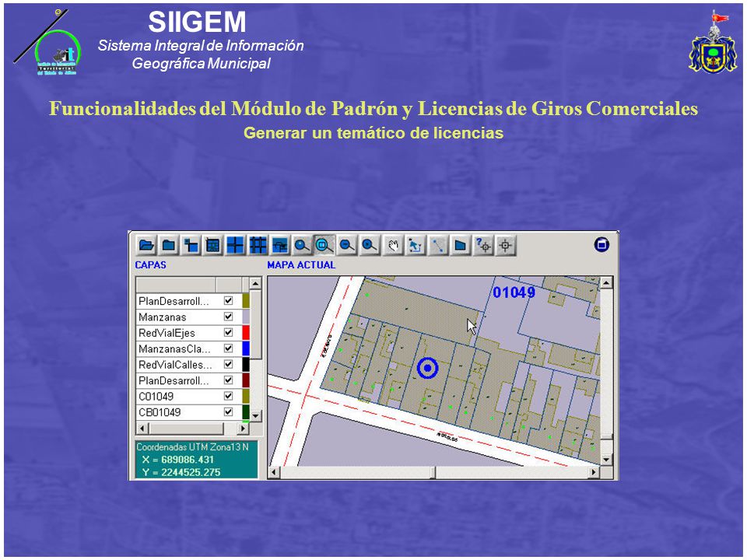This screenshot has width=747, height=560.
Task: Click the olive swatch for C01049
Action: 246,396
